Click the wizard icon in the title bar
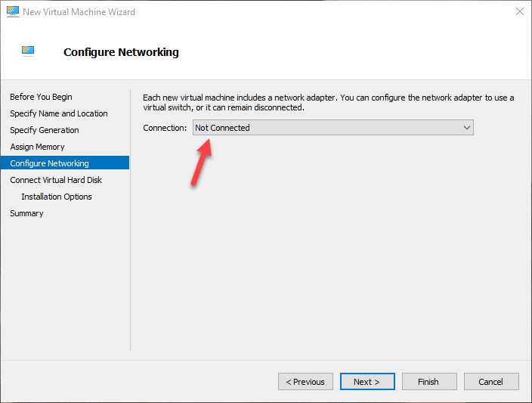 click(x=11, y=12)
